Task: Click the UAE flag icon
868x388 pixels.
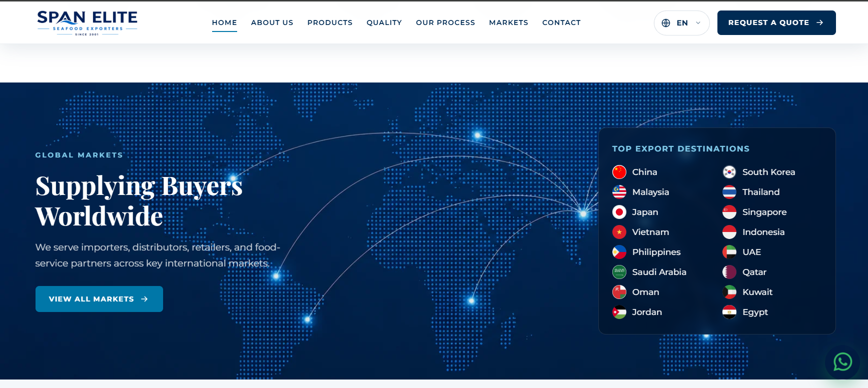Action: [x=729, y=252]
